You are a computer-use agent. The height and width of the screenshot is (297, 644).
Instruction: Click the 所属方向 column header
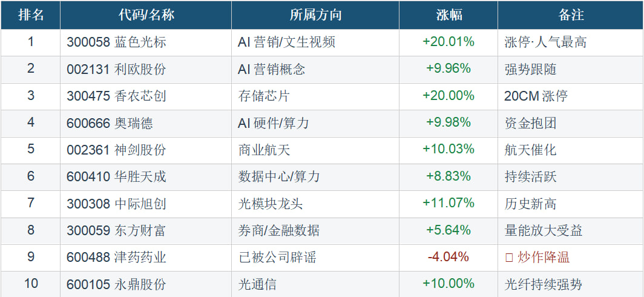315,15
